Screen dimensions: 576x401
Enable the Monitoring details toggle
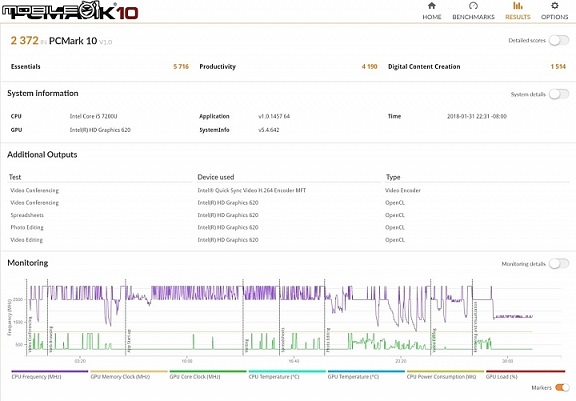pyautogui.click(x=559, y=264)
